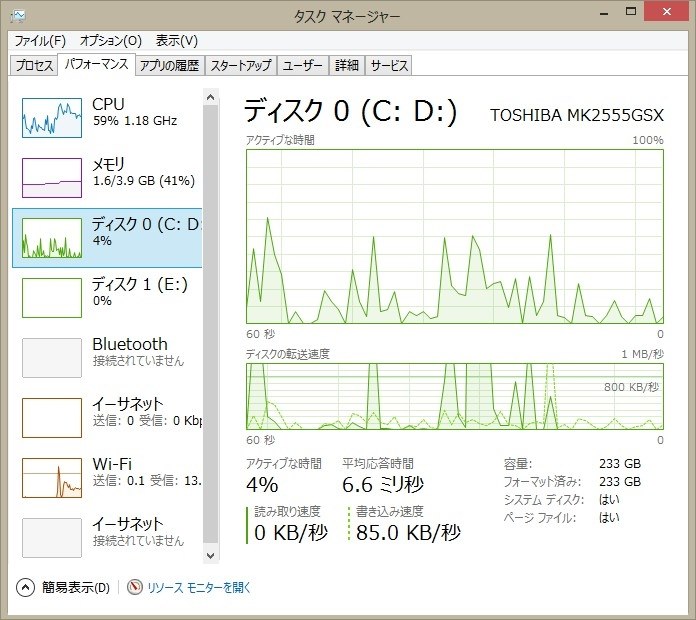Image resolution: width=696 pixels, height=620 pixels.
Task: Click the 100% scale label
Action: tap(648, 140)
